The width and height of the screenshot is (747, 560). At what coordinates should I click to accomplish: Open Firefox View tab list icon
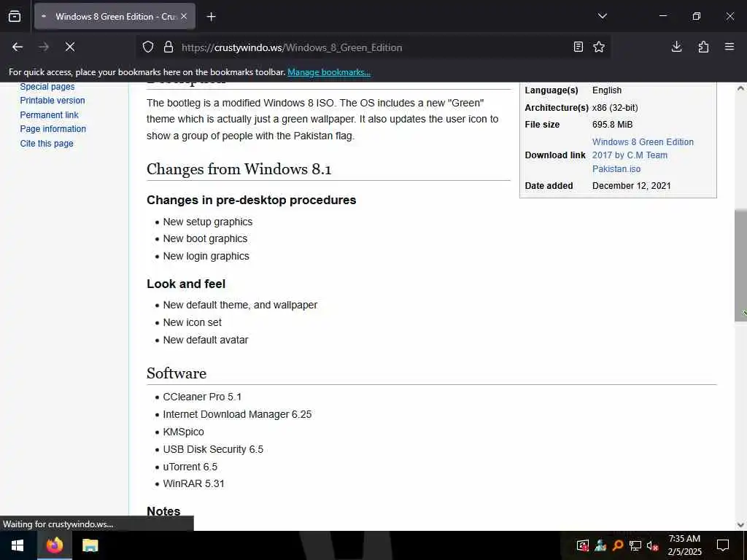point(15,17)
